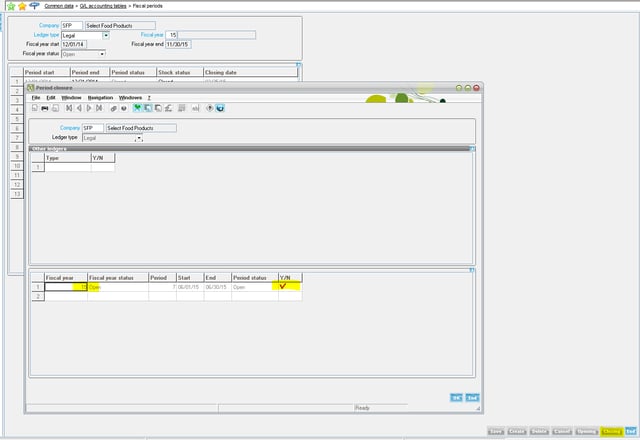Image resolution: width=640 pixels, height=440 pixels.
Task: Click the Y/N cell in Other ledgers
Action: coord(102,167)
